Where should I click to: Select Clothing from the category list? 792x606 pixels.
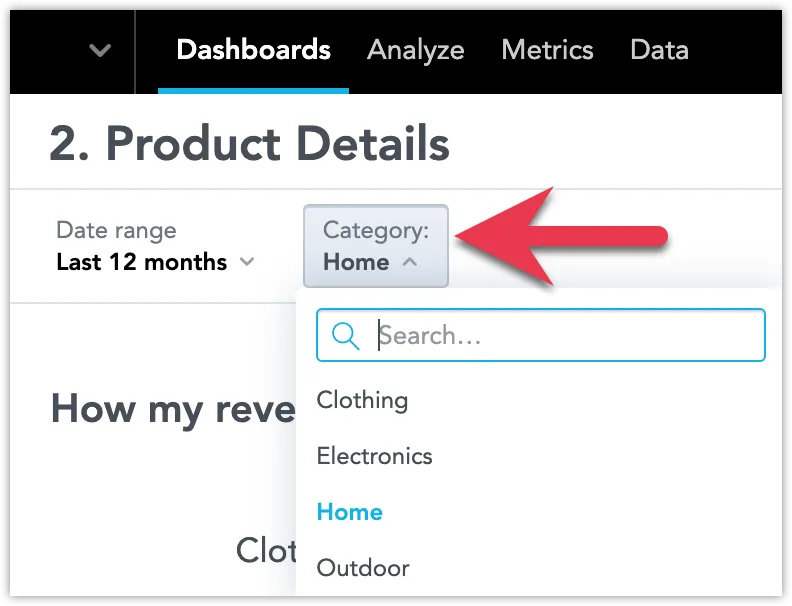[x=362, y=400]
